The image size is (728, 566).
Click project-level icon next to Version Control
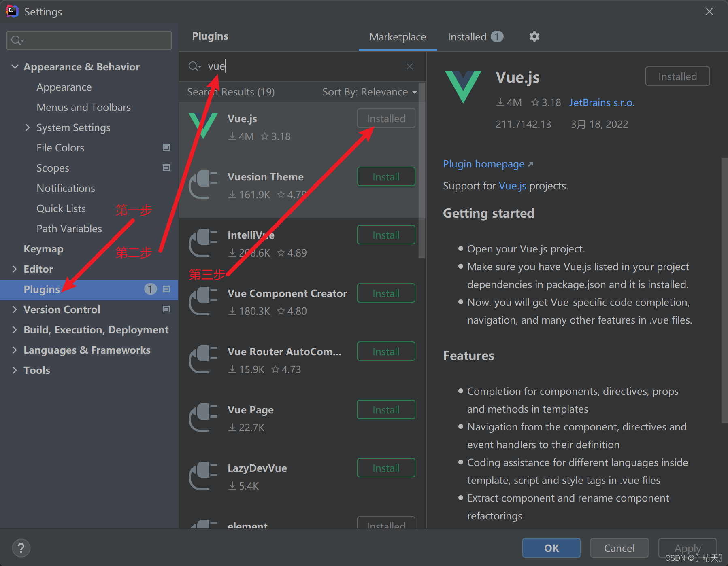(166, 309)
